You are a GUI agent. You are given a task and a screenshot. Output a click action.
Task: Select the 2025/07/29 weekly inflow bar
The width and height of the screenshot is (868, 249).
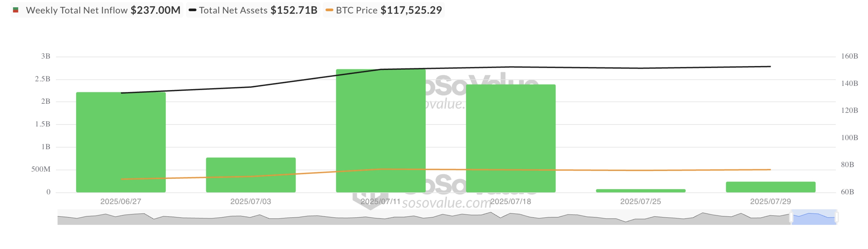(771, 187)
